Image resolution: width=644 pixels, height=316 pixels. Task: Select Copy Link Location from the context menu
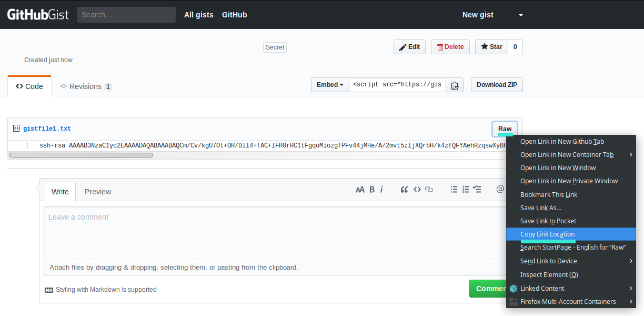pyautogui.click(x=547, y=234)
